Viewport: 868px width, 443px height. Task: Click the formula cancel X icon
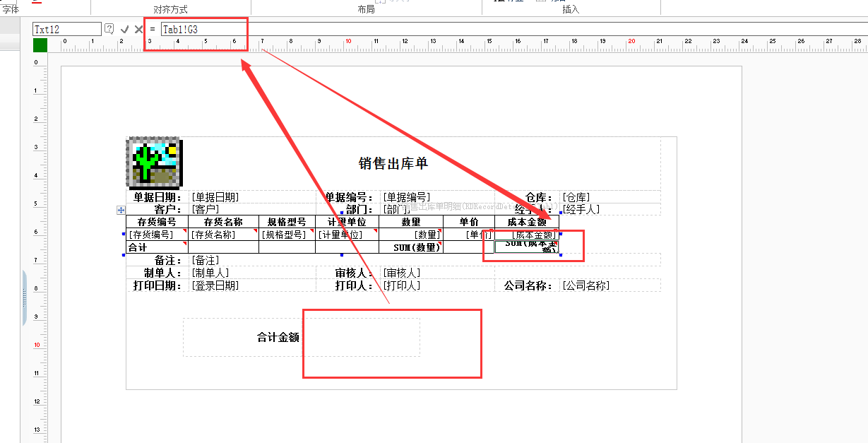click(138, 29)
